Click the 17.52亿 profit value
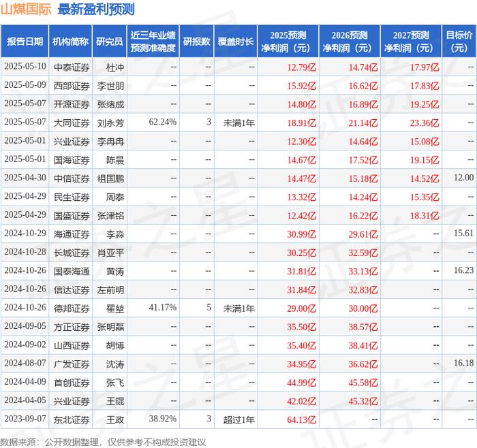Screen dimensions: 477x448 363,160
